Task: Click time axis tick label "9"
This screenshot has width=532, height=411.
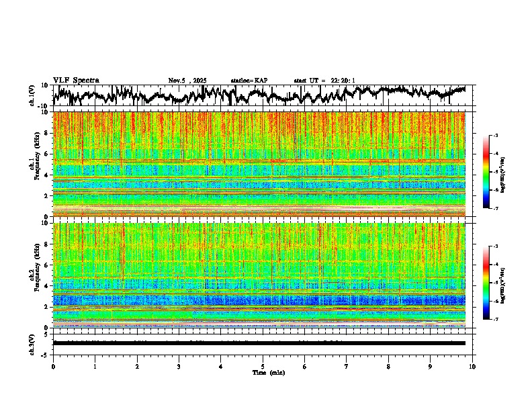Action: tap(430, 367)
